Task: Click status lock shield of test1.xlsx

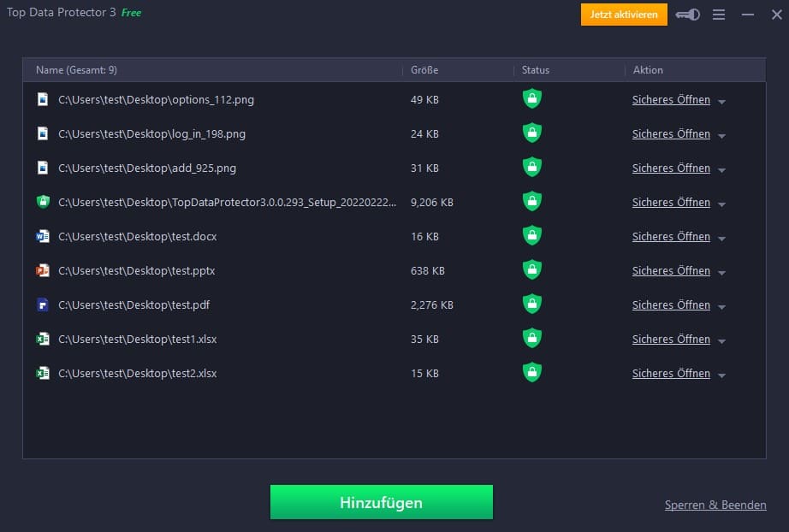Action: [x=532, y=338]
